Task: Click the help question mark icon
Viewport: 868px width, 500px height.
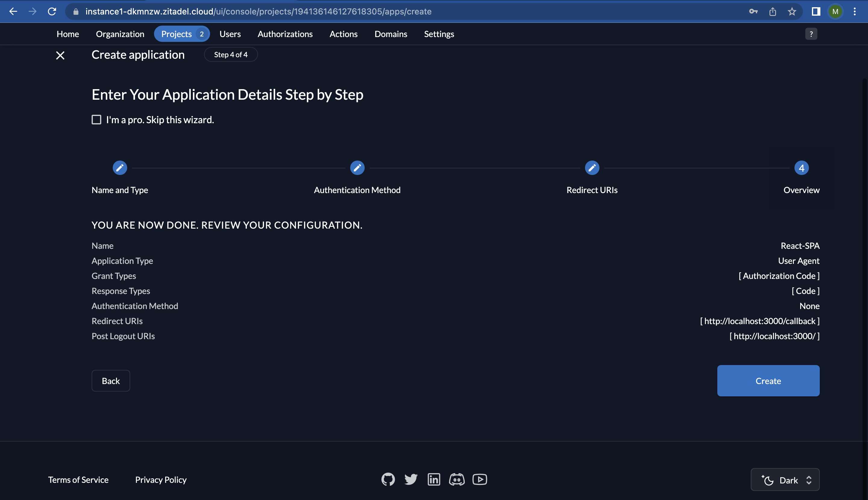Action: click(x=811, y=34)
